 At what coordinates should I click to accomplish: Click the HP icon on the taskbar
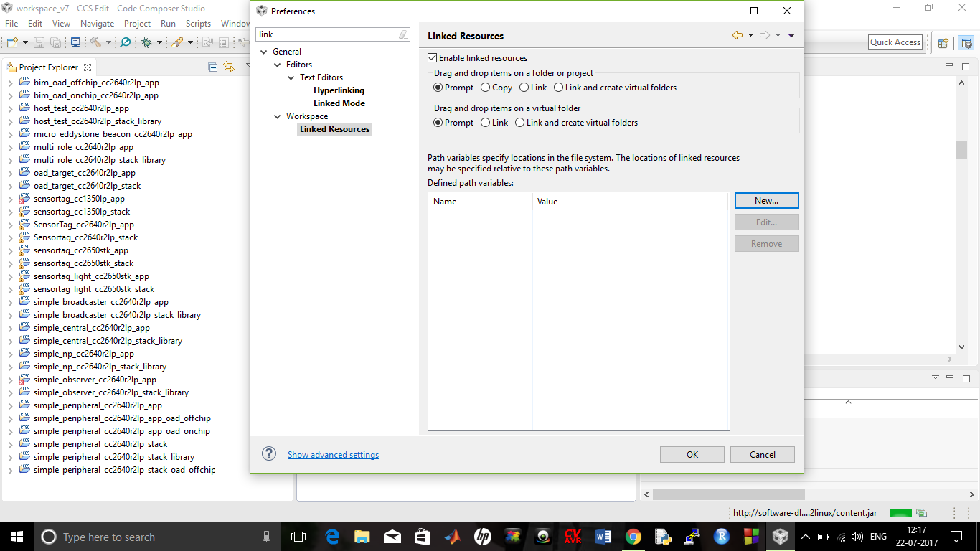coord(482,537)
